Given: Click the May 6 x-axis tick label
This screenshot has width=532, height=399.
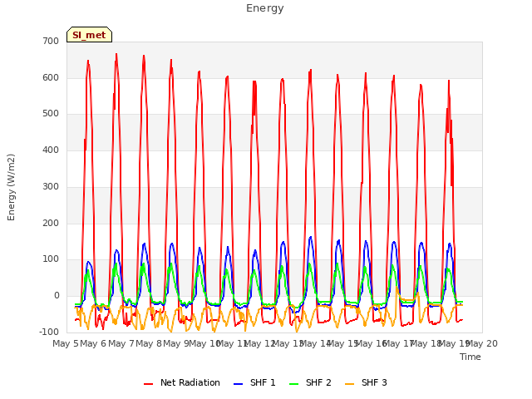Looking at the screenshot, I should pos(93,343).
